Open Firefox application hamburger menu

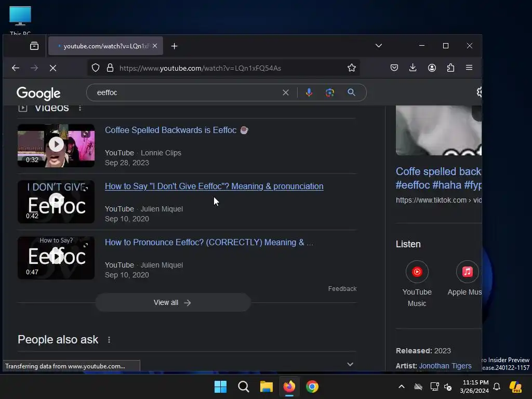pyautogui.click(x=469, y=68)
